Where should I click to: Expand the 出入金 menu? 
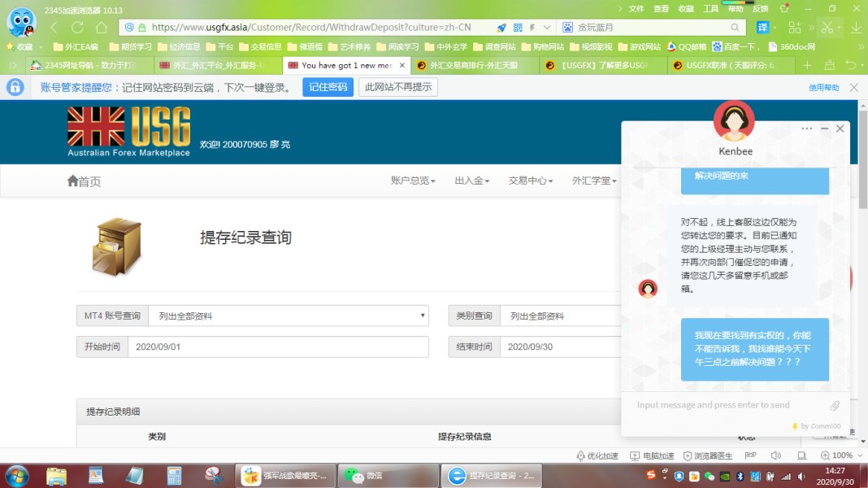pos(472,181)
